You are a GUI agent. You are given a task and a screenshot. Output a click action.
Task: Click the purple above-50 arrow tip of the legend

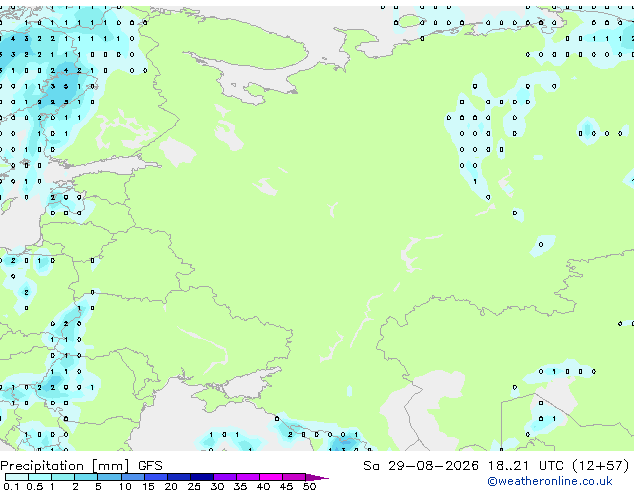click(x=317, y=477)
